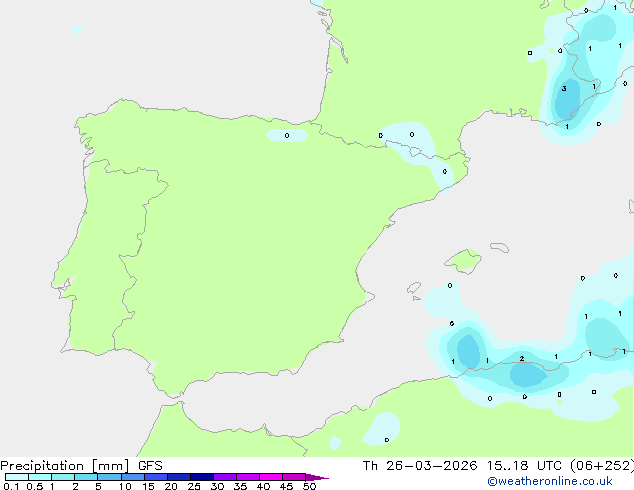Click the 'Precipitation [mm]' title text
This screenshot has height=490, width=634.
coord(65,466)
